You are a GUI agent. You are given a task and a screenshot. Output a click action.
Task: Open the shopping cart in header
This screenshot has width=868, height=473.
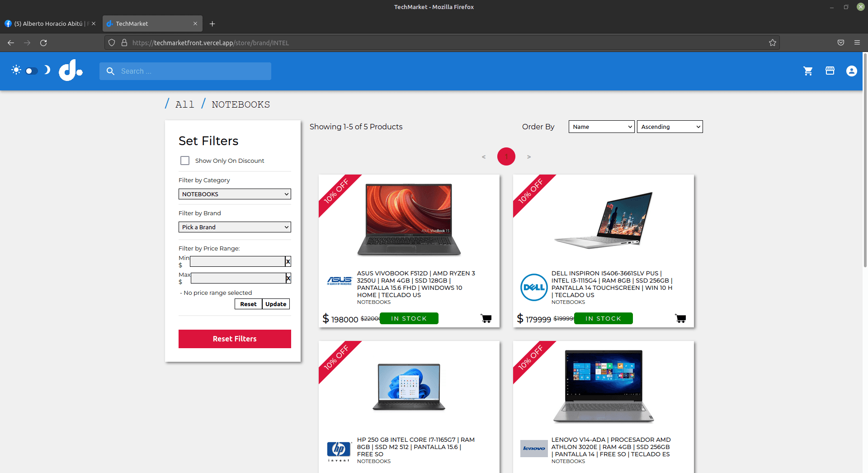pyautogui.click(x=808, y=71)
